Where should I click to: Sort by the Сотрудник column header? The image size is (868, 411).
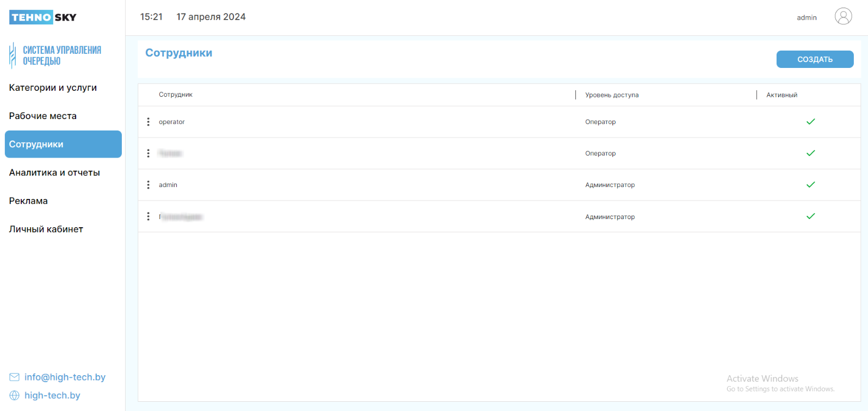point(176,95)
